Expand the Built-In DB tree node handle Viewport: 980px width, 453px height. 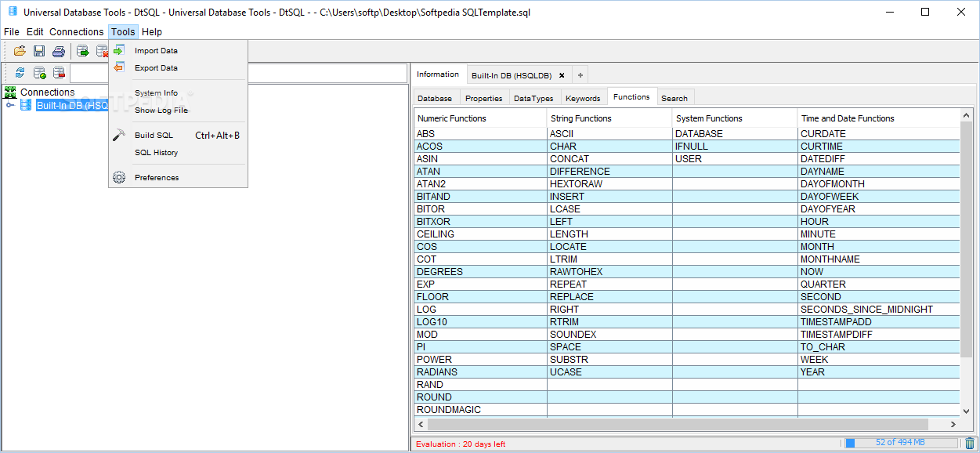(x=10, y=105)
